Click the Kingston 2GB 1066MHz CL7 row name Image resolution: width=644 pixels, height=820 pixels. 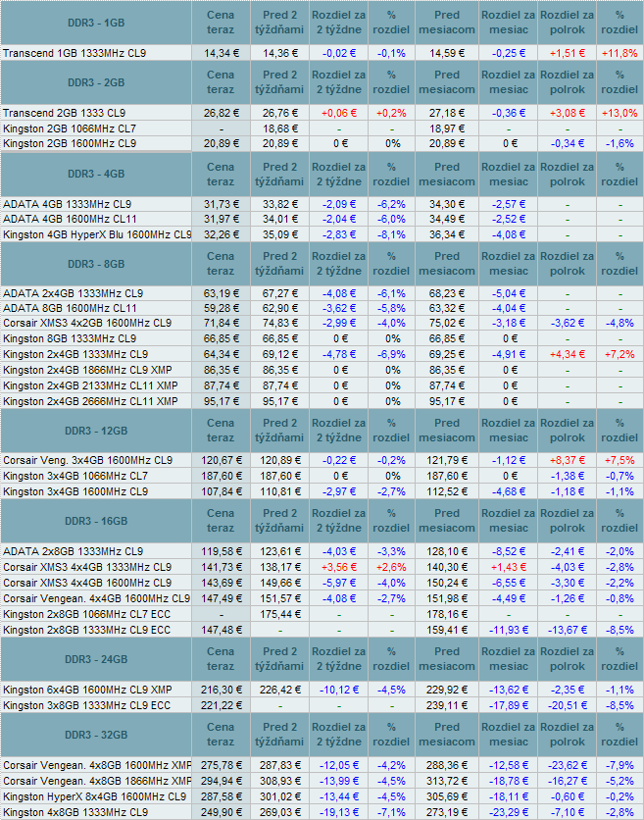pyautogui.click(x=70, y=128)
